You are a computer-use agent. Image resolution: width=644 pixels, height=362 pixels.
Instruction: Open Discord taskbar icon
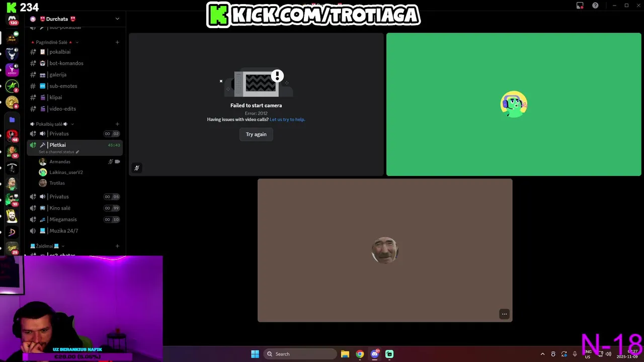374,354
